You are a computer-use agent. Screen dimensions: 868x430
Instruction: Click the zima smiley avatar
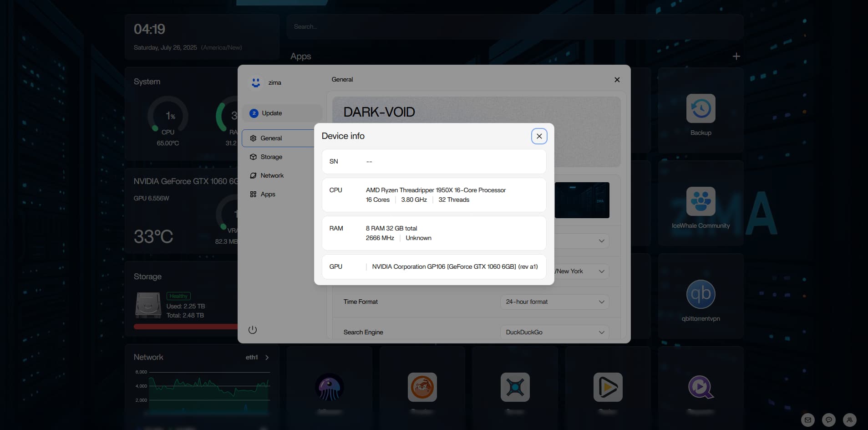coord(256,82)
